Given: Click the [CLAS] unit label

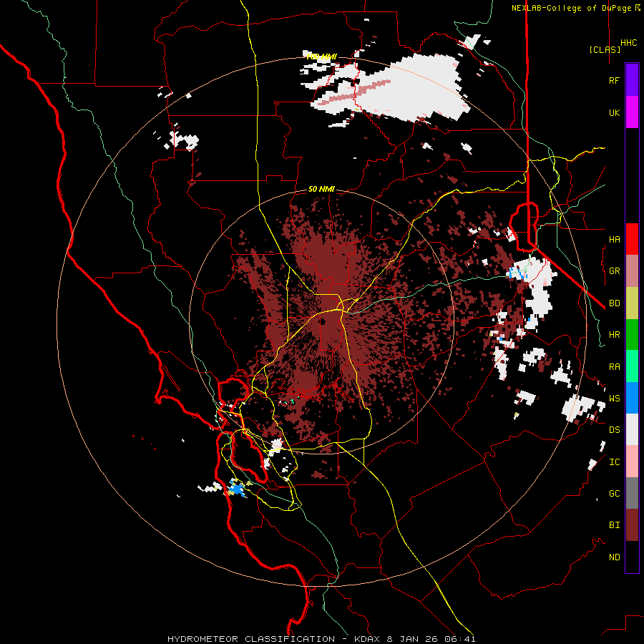Looking at the screenshot, I should 605,50.
